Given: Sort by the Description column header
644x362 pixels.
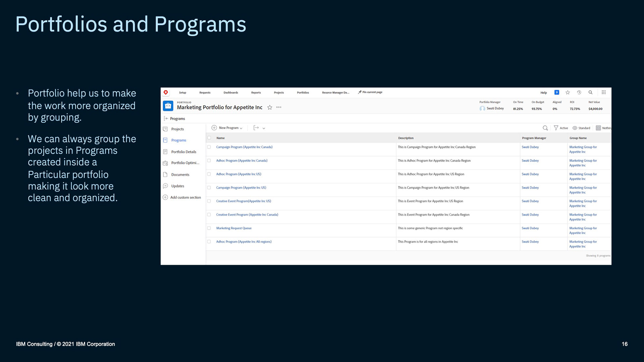Looking at the screenshot, I should point(406,138).
